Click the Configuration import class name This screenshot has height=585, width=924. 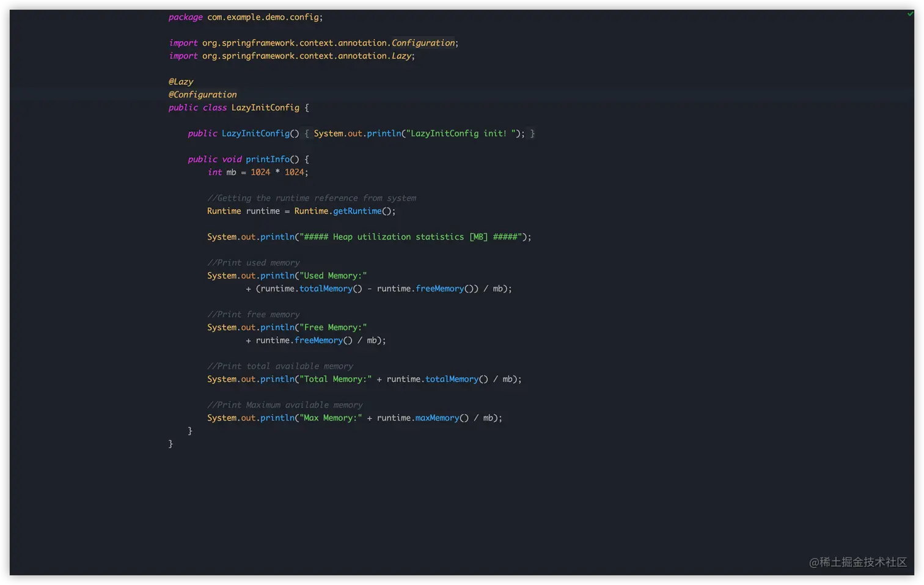(x=423, y=43)
